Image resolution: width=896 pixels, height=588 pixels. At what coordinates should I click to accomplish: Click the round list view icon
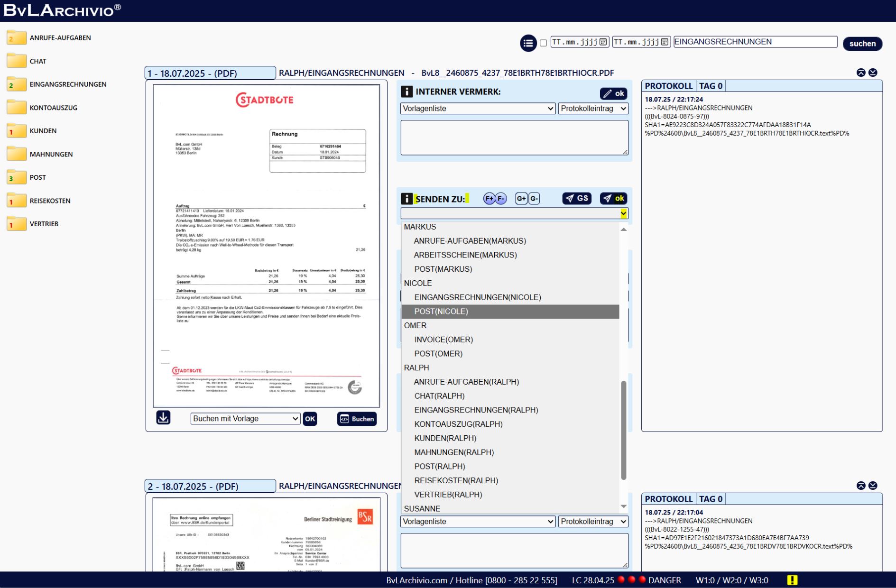tap(528, 43)
